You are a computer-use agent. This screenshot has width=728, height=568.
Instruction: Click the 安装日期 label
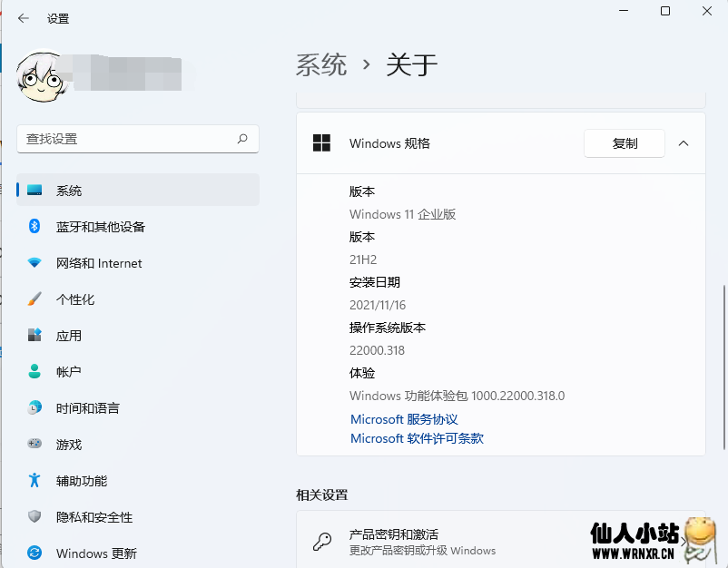point(375,282)
